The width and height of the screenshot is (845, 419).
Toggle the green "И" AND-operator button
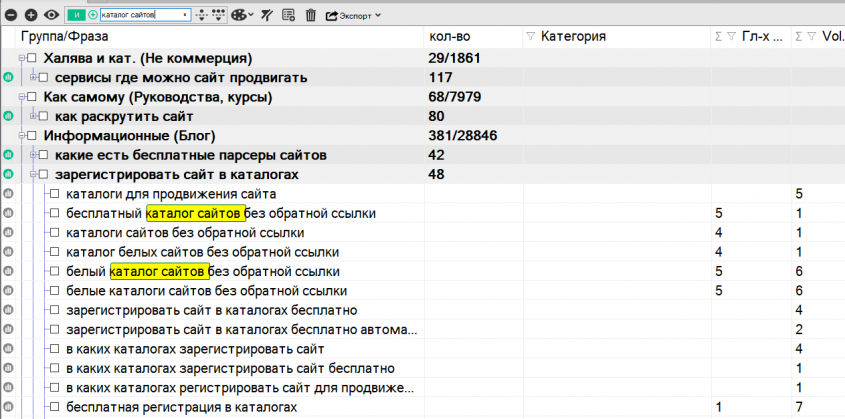(x=76, y=16)
